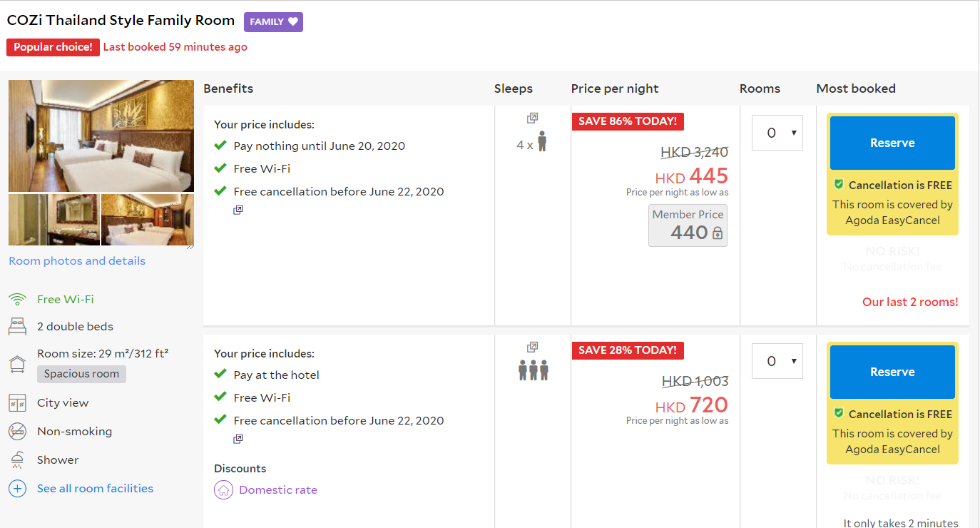
Task: Click the COZi Thailand Style Family Room title
Action: tap(121, 21)
